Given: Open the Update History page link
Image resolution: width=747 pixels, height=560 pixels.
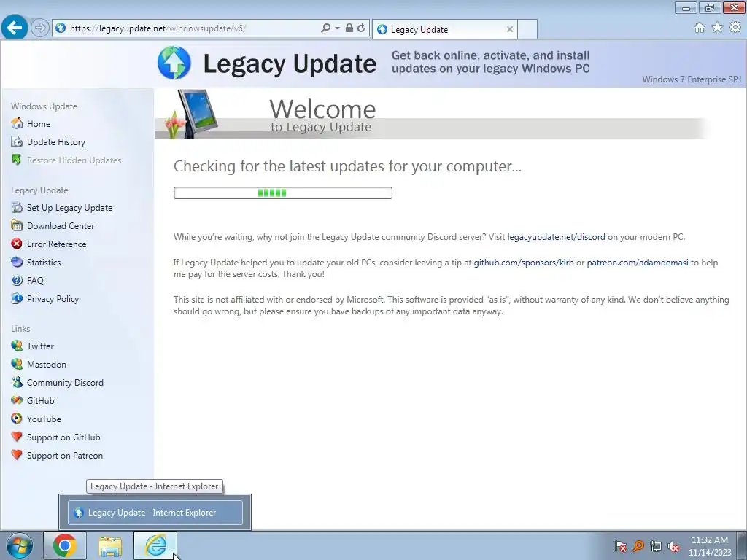Looking at the screenshot, I should click(56, 142).
